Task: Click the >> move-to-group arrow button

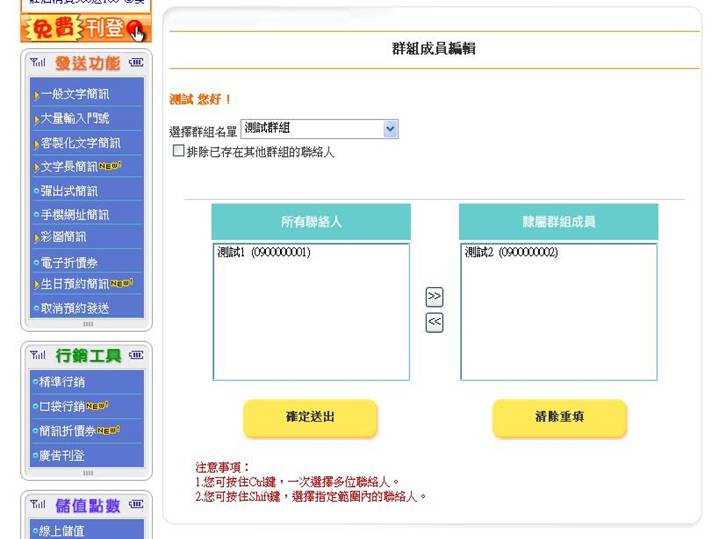Action: (434, 297)
